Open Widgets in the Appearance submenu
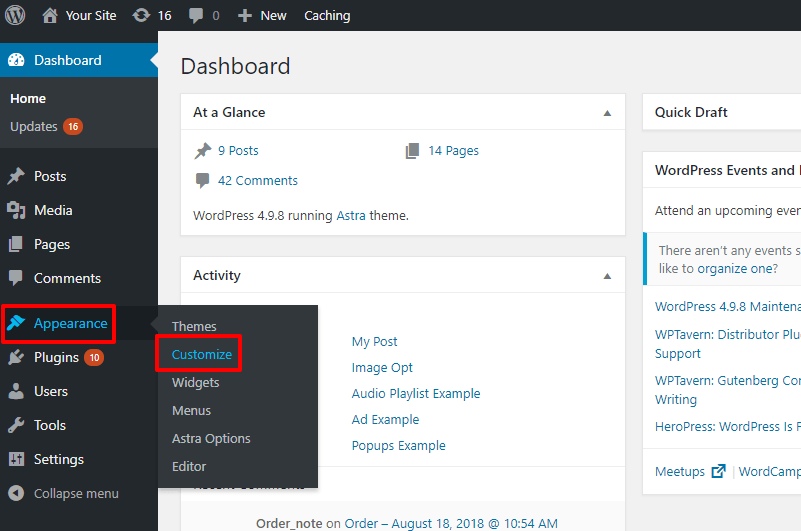The height and width of the screenshot is (531, 801). click(196, 382)
